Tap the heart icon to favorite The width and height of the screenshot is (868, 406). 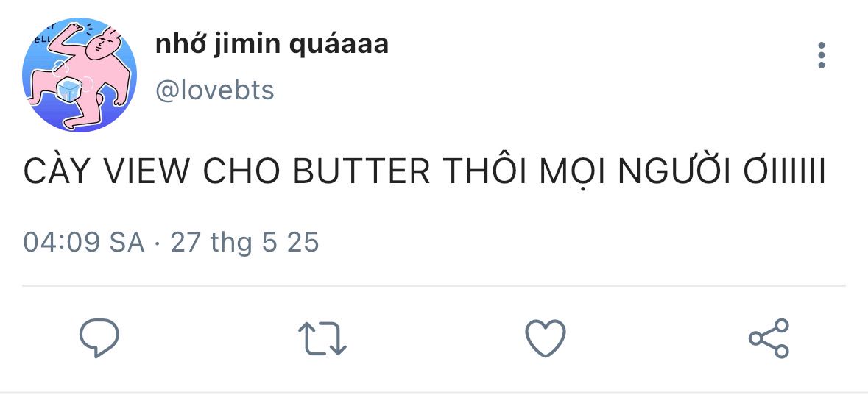545,338
